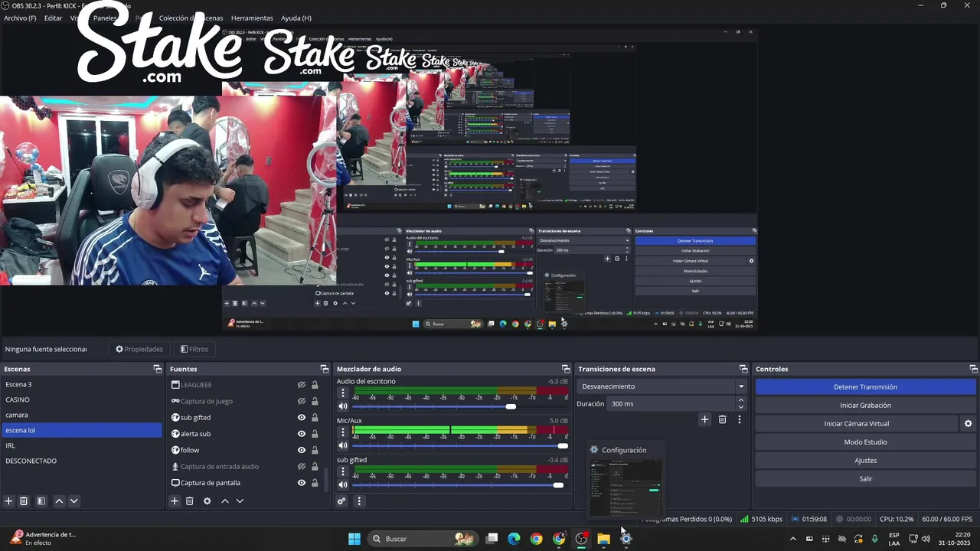Image resolution: width=980 pixels, height=551 pixels.
Task: Open Filtros for selected source
Action: pyautogui.click(x=194, y=349)
